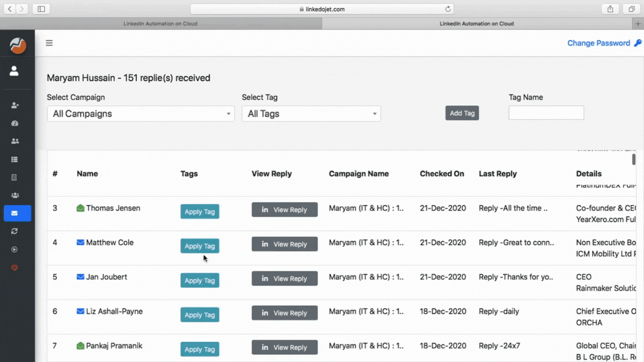
Task: Click the name Jan Joubert
Action: click(x=106, y=277)
